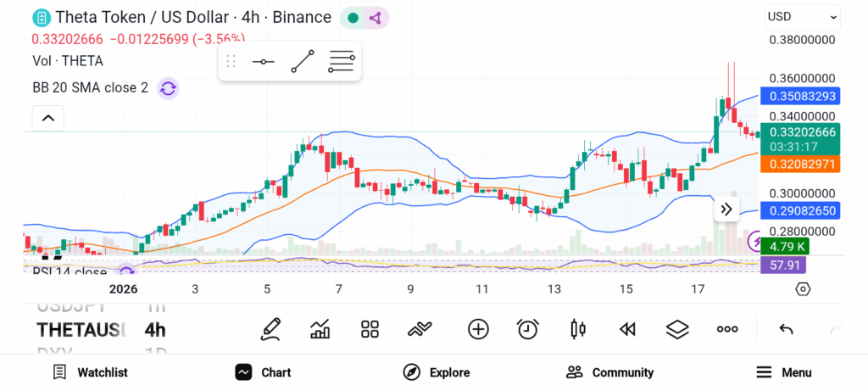The image size is (868, 391).
Task: Switch to the Watchlist tab
Action: pos(90,372)
